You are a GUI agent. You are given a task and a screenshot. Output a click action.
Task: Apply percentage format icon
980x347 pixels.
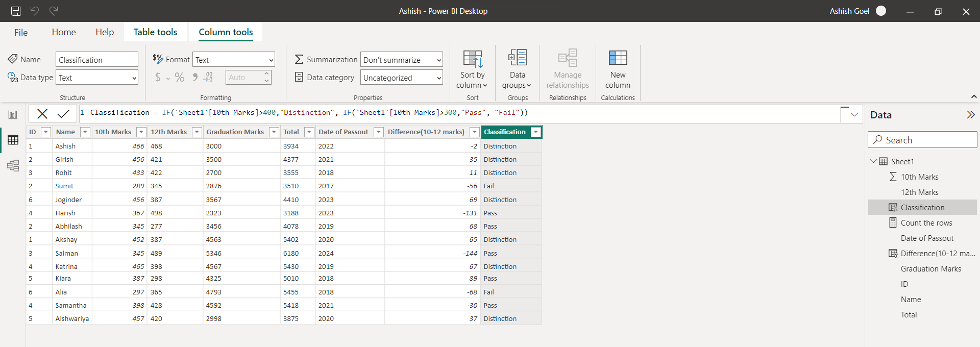[179, 78]
